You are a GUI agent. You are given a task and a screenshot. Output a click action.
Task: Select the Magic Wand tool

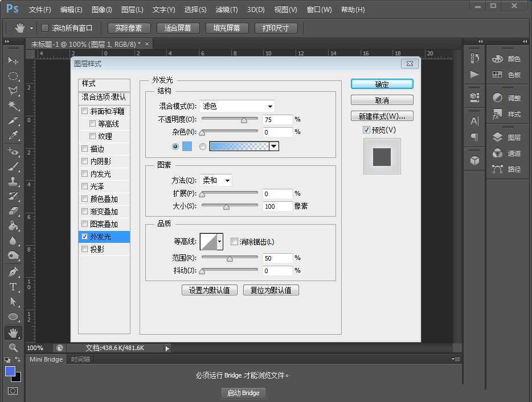tap(13, 105)
